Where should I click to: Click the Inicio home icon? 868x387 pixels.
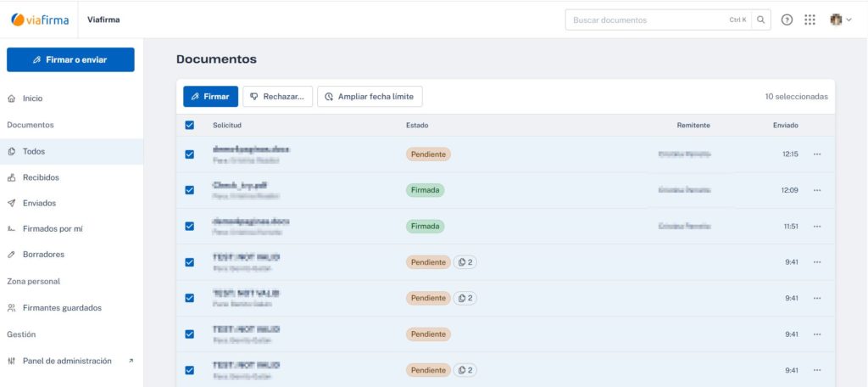(x=11, y=98)
